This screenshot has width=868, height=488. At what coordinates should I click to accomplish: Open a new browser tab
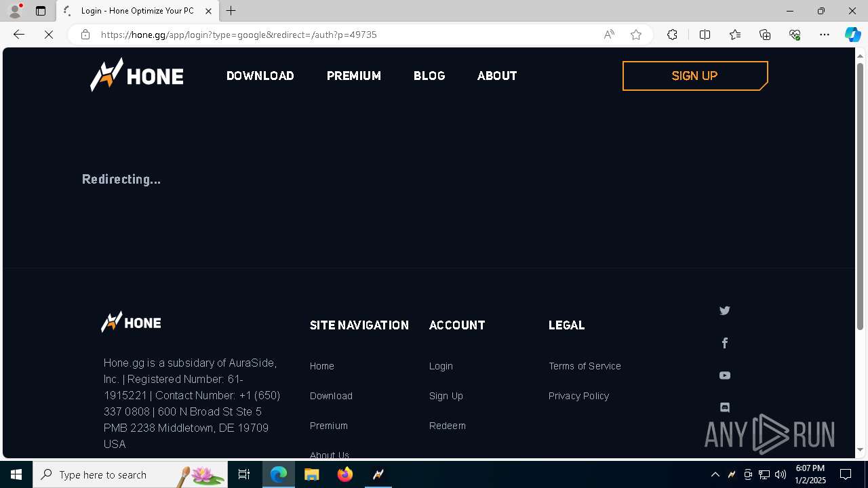tap(231, 11)
